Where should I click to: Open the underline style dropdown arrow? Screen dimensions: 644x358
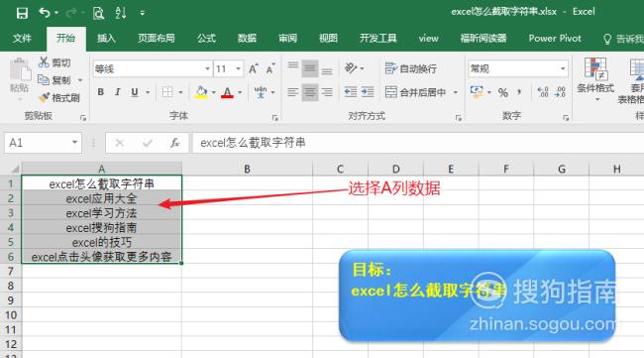click(148, 92)
